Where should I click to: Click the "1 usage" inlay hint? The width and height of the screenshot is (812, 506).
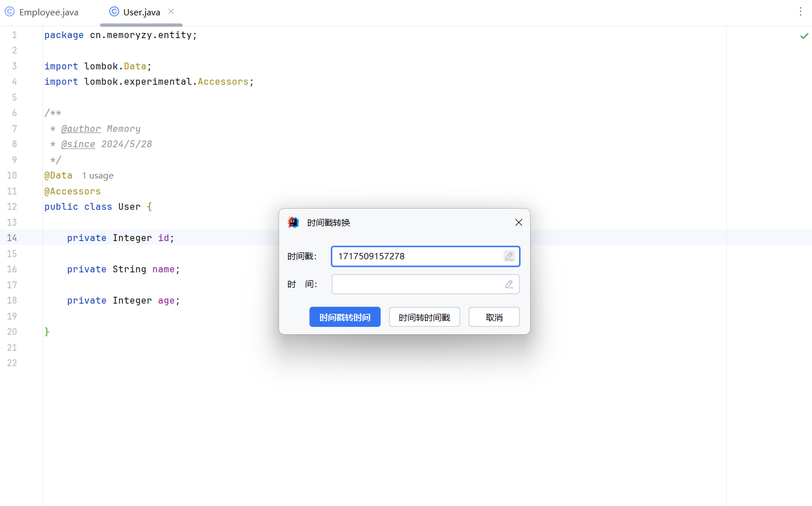coord(98,176)
